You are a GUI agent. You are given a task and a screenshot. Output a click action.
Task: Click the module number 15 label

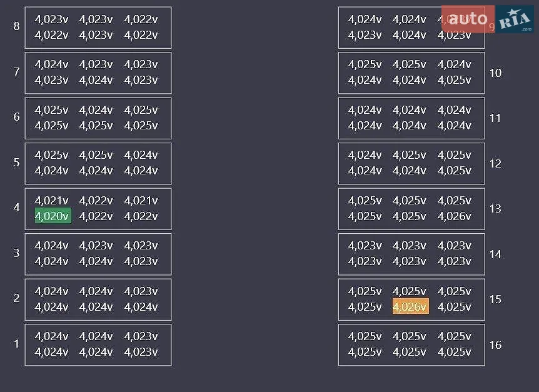495,299
